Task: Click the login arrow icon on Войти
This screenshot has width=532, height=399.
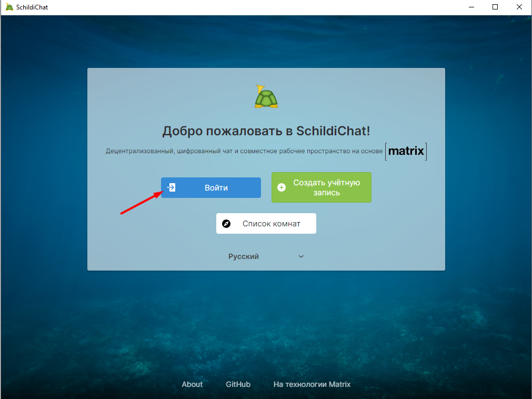Action: click(172, 187)
